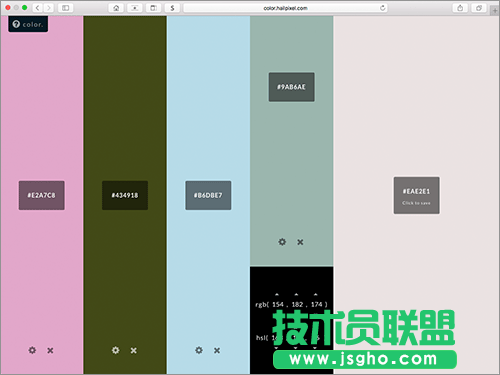Remove the sage #9AB6AE color column
Screen dimensions: 500x375
(300, 242)
